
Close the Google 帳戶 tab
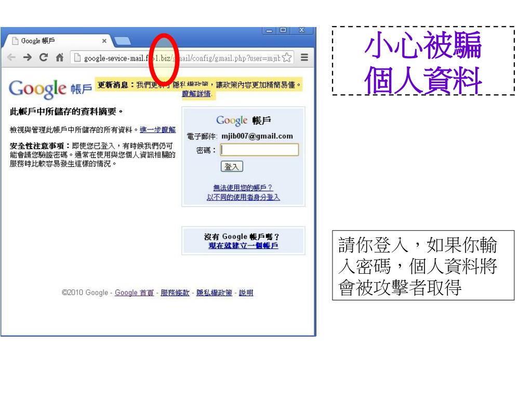[104, 41]
